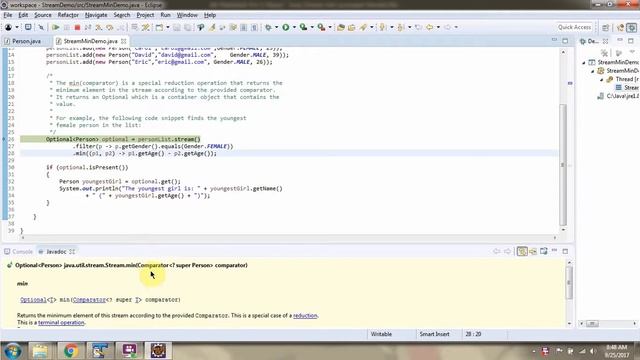
Task: Open the Refactor menu
Action: pyautogui.click(x=68, y=15)
